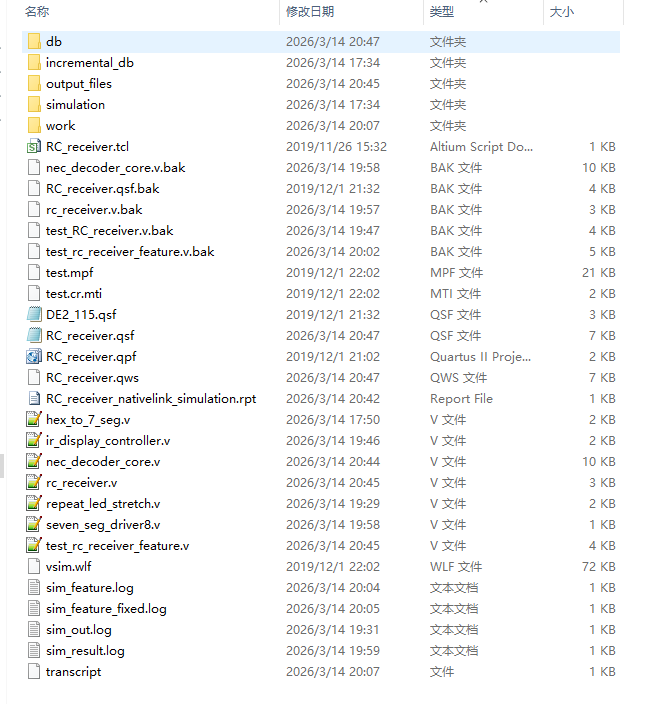Click the 2026/3/14 20:42 date cell
Viewport: 659px width, 704px height.
333,399
